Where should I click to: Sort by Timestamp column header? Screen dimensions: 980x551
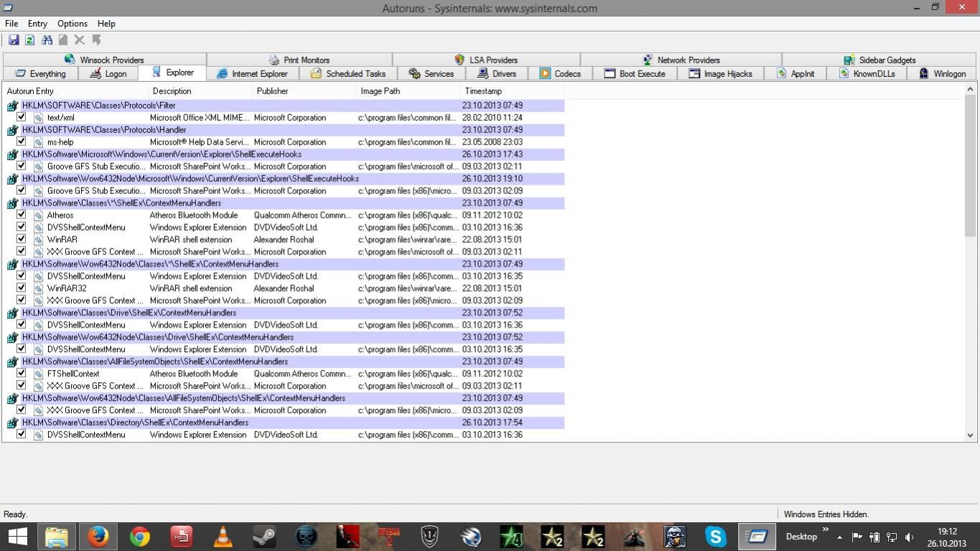coord(513,91)
